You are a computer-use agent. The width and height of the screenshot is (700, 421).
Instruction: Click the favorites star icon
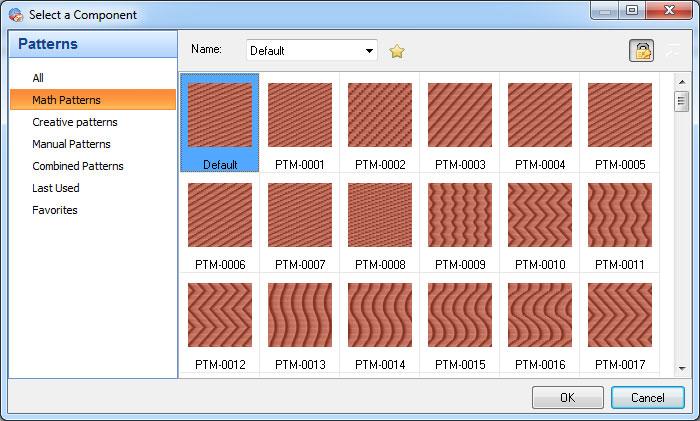coord(396,51)
